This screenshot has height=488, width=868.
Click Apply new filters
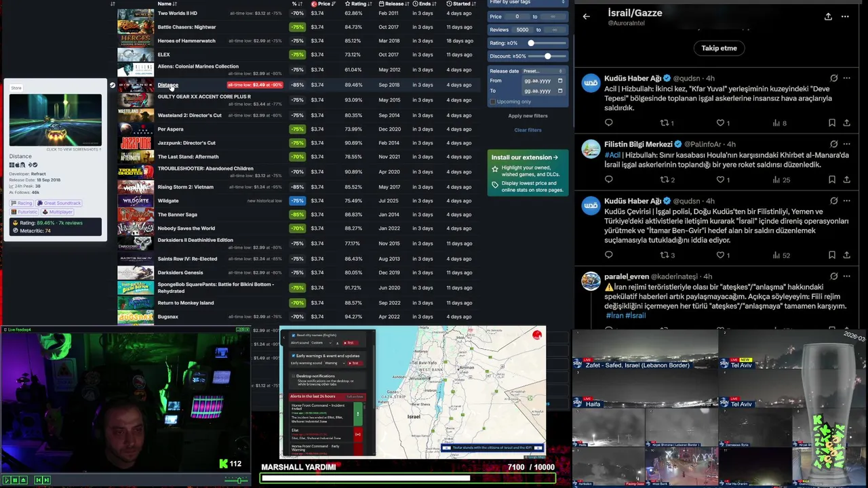528,116
